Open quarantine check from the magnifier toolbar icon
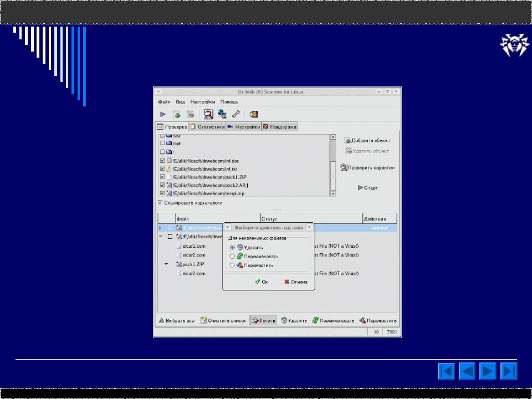 point(208,114)
